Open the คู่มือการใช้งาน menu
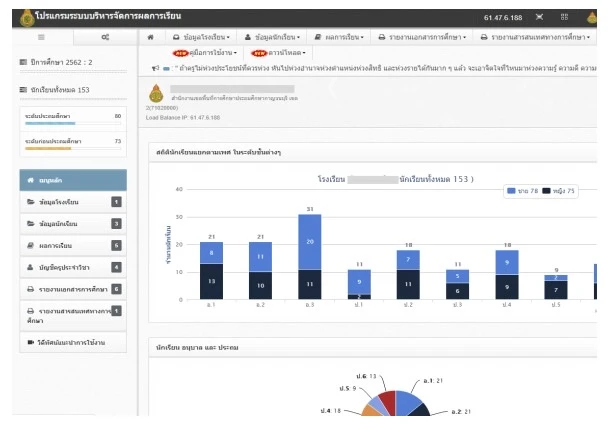This screenshot has height=435, width=611. (x=205, y=53)
